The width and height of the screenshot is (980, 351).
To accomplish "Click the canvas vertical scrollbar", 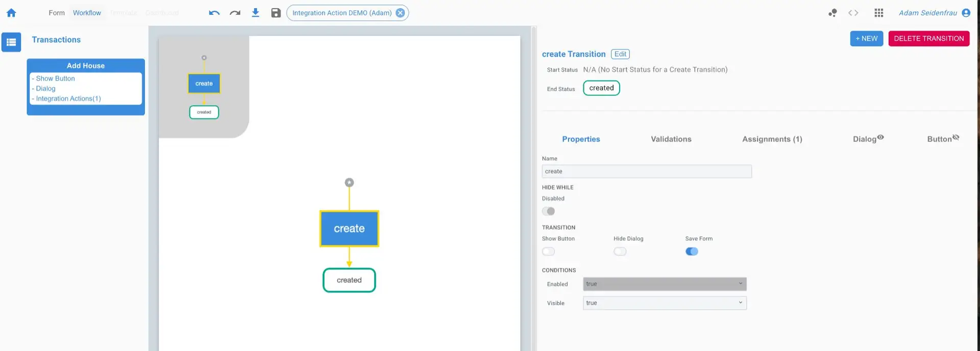I will point(534,188).
